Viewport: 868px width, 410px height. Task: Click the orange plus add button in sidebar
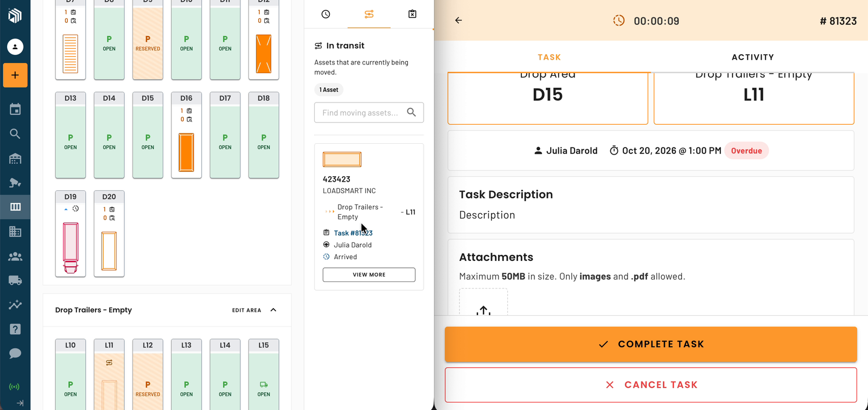coord(15,75)
